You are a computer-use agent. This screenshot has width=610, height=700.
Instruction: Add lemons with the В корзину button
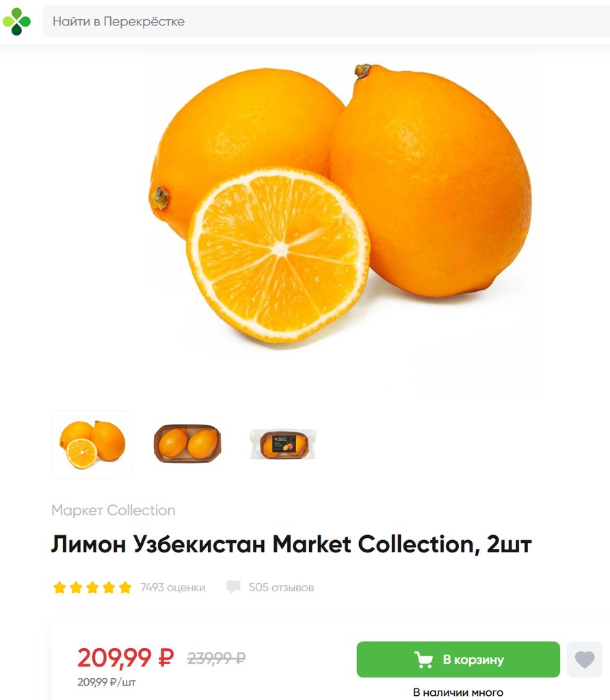(x=458, y=660)
